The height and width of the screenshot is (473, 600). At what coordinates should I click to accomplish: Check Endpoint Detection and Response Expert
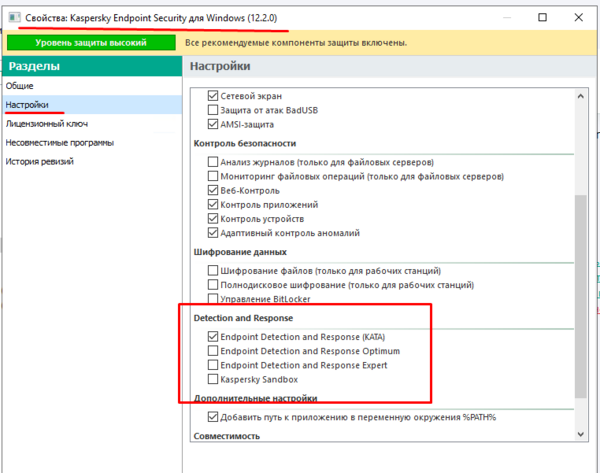(213, 365)
